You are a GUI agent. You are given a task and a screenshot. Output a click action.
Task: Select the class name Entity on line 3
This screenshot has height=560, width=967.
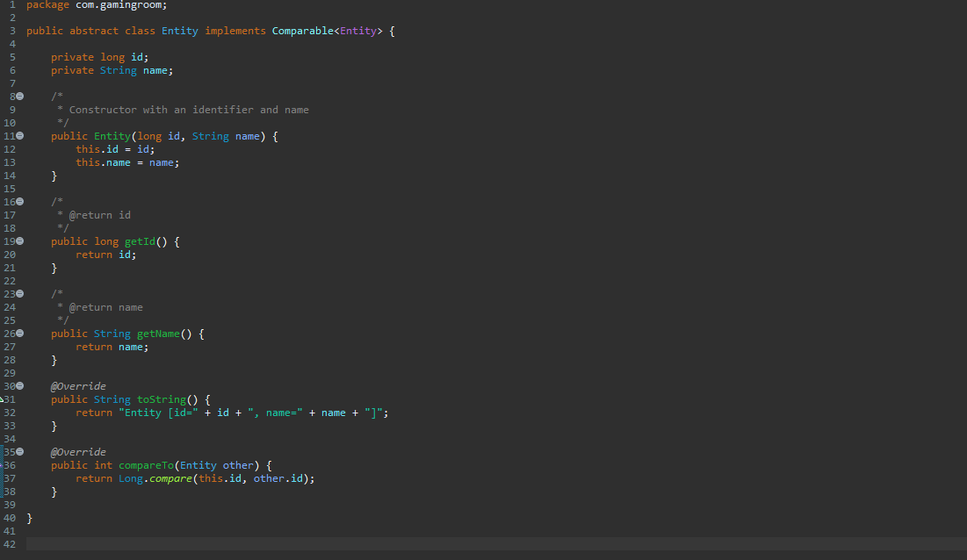(x=179, y=30)
